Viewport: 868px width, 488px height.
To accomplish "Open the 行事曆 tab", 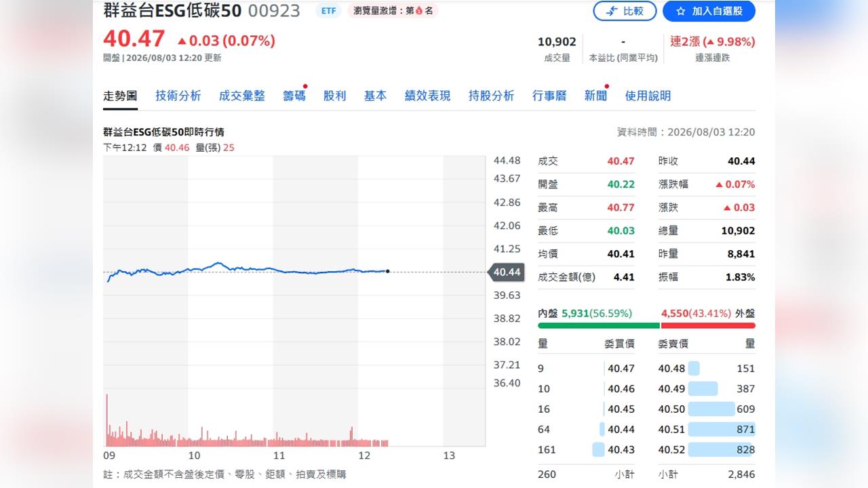I will point(549,96).
